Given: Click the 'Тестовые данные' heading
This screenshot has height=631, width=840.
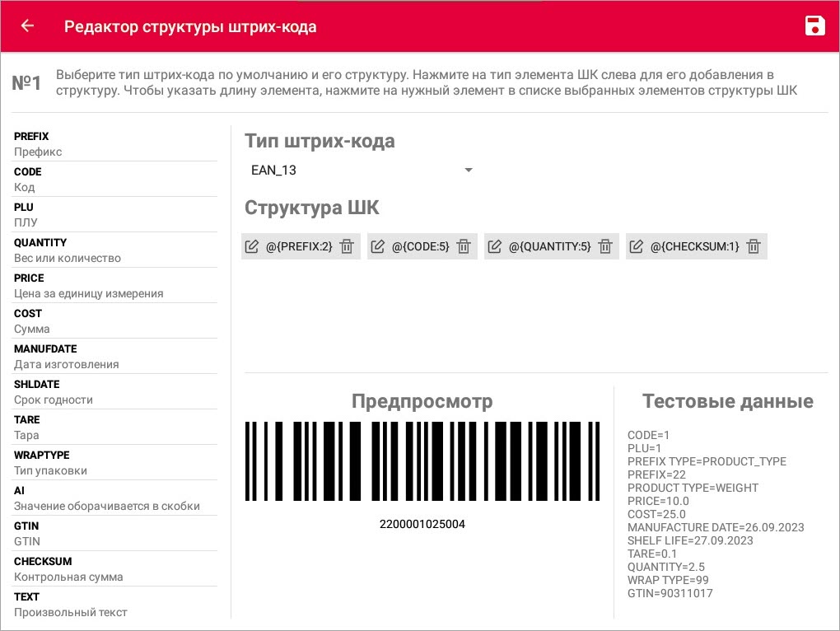Looking at the screenshot, I should pos(727,401).
